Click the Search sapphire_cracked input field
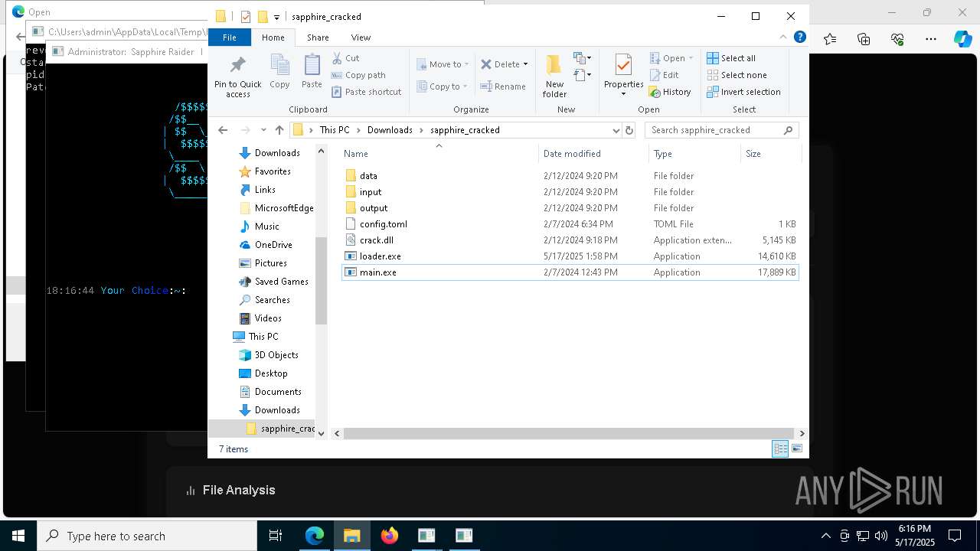The height and width of the screenshot is (551, 980). pyautogui.click(x=723, y=130)
